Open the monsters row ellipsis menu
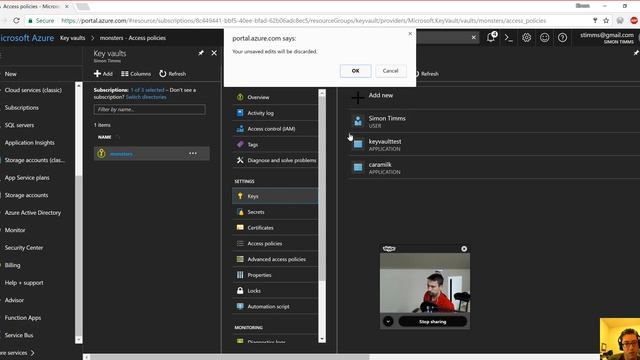The height and width of the screenshot is (360, 640). pyautogui.click(x=193, y=153)
